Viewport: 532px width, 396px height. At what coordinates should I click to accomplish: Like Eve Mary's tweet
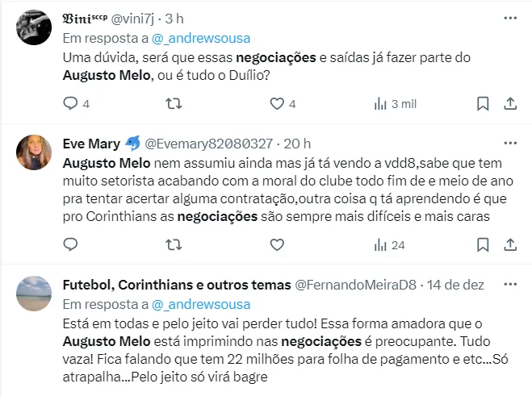277,244
